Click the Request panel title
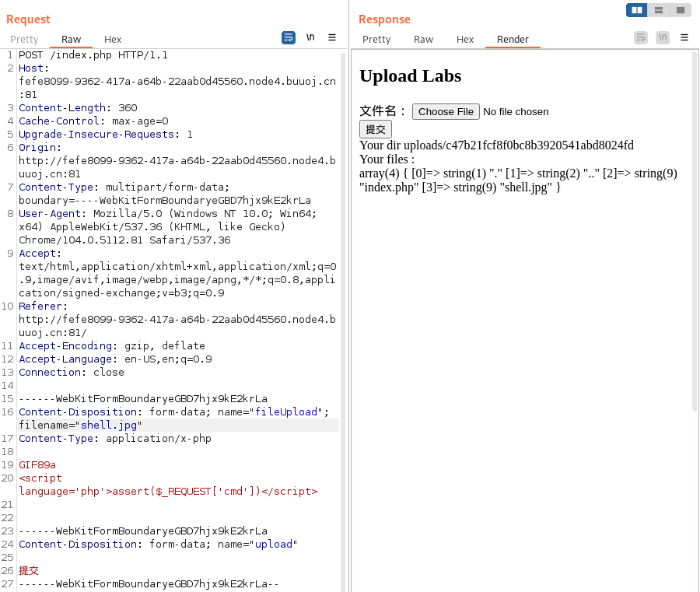The width and height of the screenshot is (700, 592). click(x=28, y=19)
